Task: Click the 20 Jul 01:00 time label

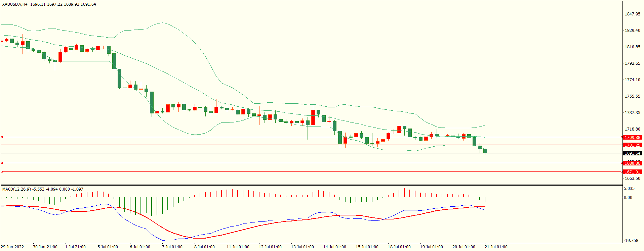Action: click(x=464, y=247)
